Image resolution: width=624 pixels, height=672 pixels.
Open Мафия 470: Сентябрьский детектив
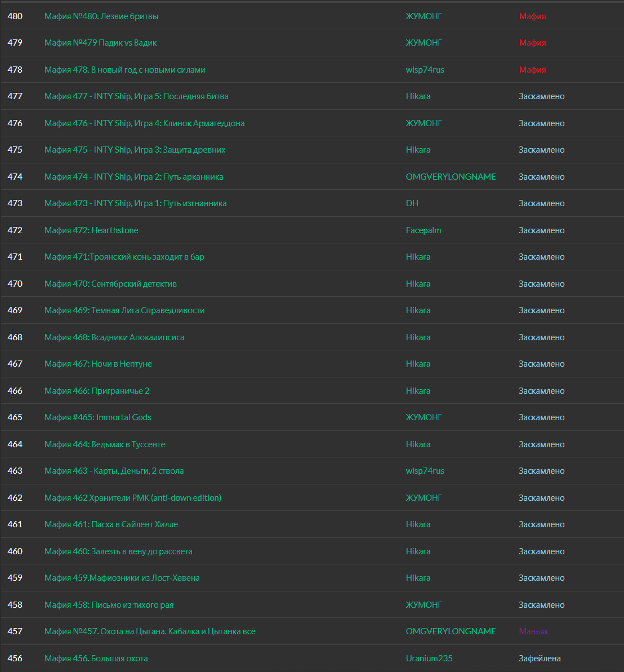click(x=110, y=283)
